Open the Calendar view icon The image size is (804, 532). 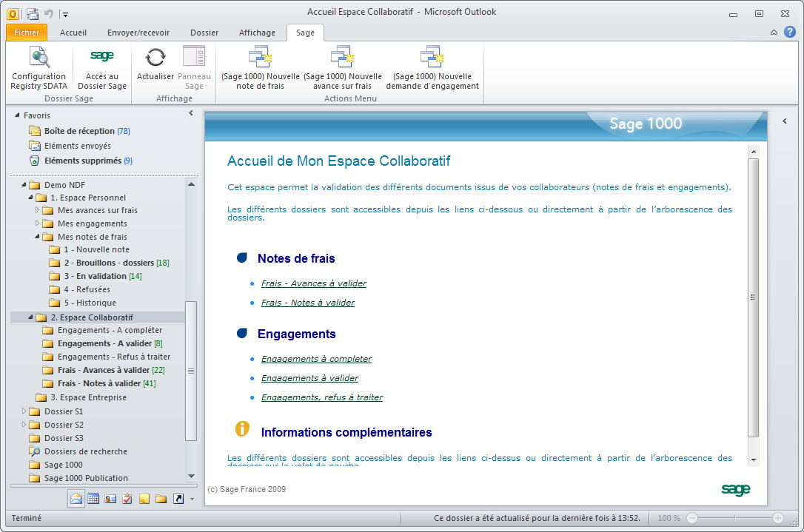click(93, 499)
